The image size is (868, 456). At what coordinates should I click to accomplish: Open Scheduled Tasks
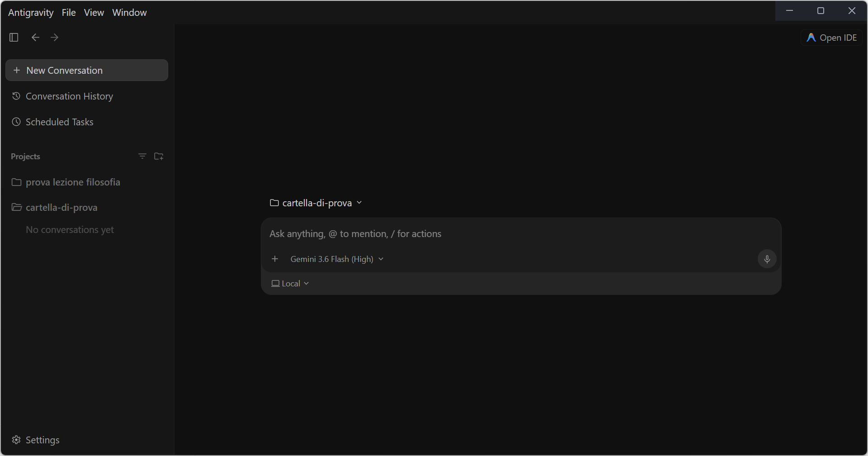pyautogui.click(x=87, y=122)
